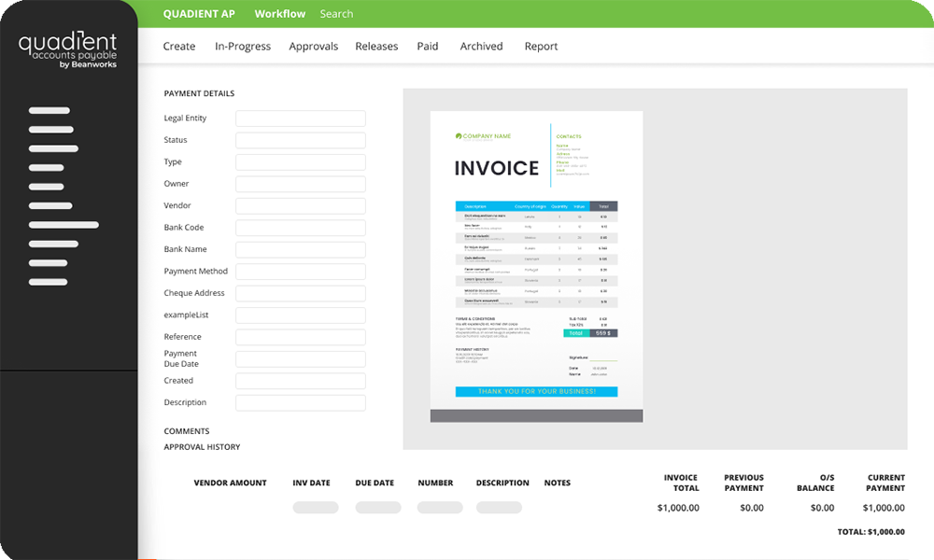Click the invoice document preview thumbnail
934x560 pixels.
tap(536, 267)
